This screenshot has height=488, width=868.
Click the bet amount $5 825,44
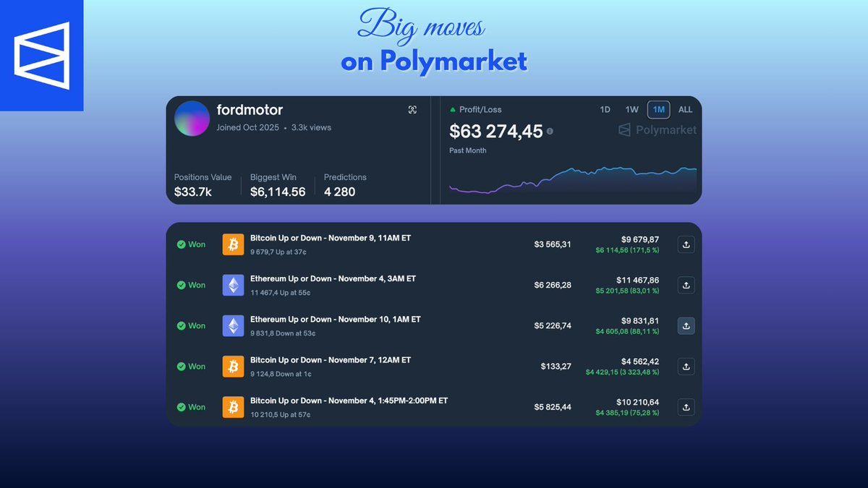553,407
